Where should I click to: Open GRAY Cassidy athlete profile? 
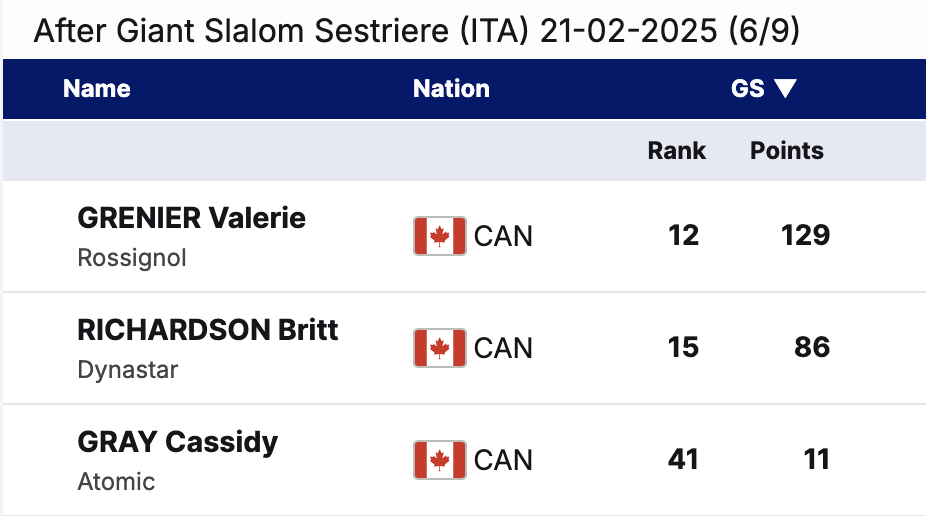(177, 442)
